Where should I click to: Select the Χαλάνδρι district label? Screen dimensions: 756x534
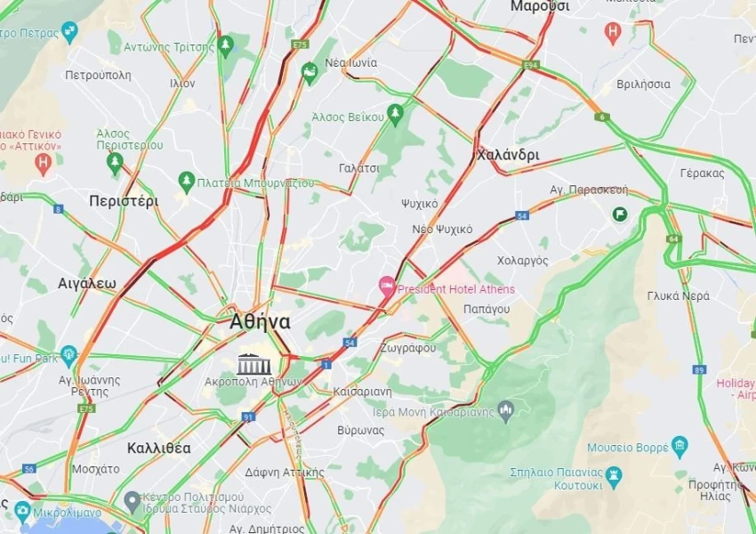(x=508, y=156)
